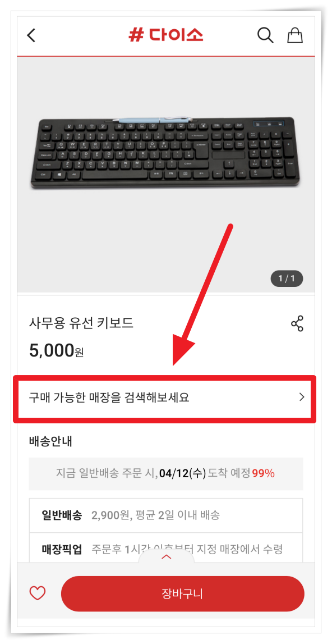Click the red 99% arrival probability
Viewport: 332px width, 644px height.
[263, 473]
